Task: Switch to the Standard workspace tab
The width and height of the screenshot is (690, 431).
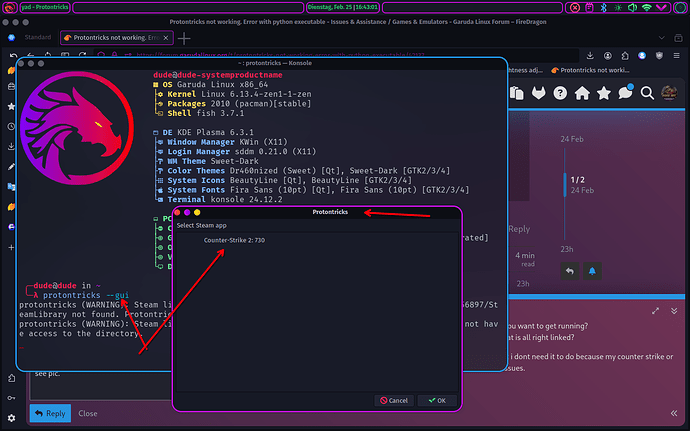Action: click(37, 37)
